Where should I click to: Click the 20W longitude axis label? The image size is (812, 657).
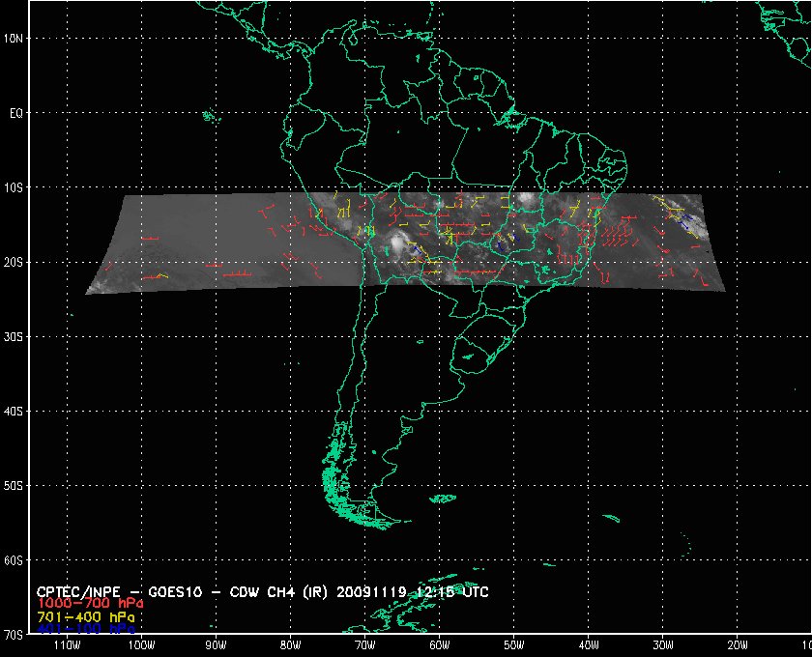tap(737, 644)
